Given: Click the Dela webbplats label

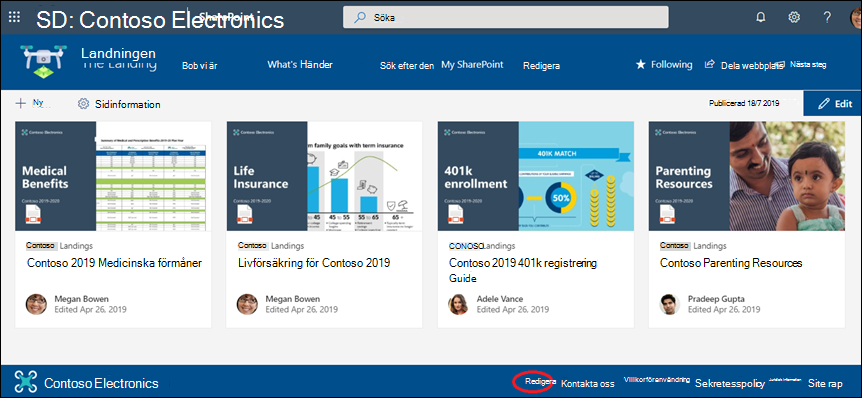Looking at the screenshot, I should pyautogui.click(x=752, y=65).
